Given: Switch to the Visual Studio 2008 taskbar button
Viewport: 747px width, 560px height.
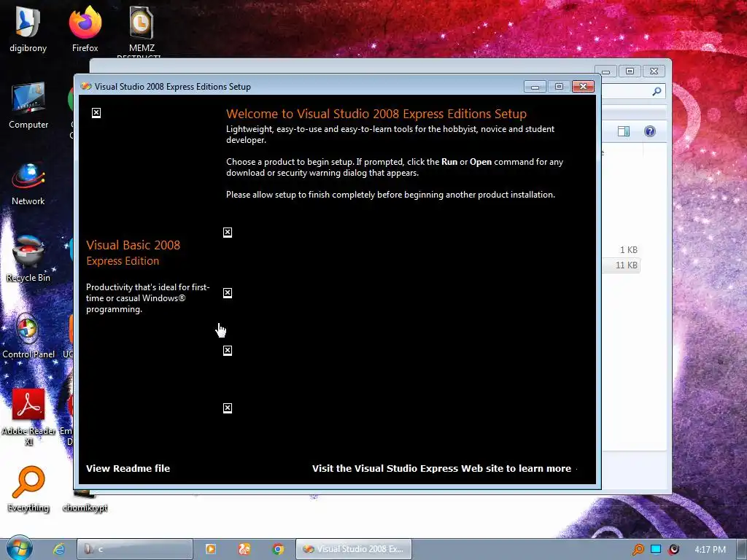Looking at the screenshot, I should pos(354,549).
